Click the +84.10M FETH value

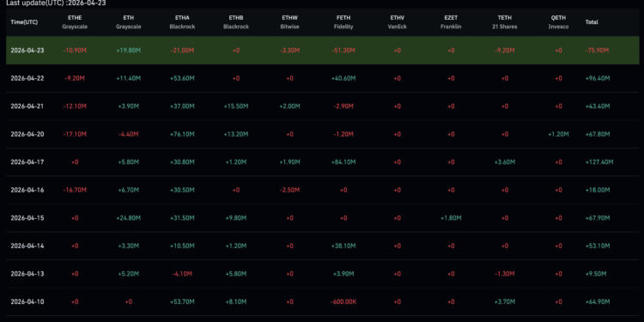[x=343, y=161]
